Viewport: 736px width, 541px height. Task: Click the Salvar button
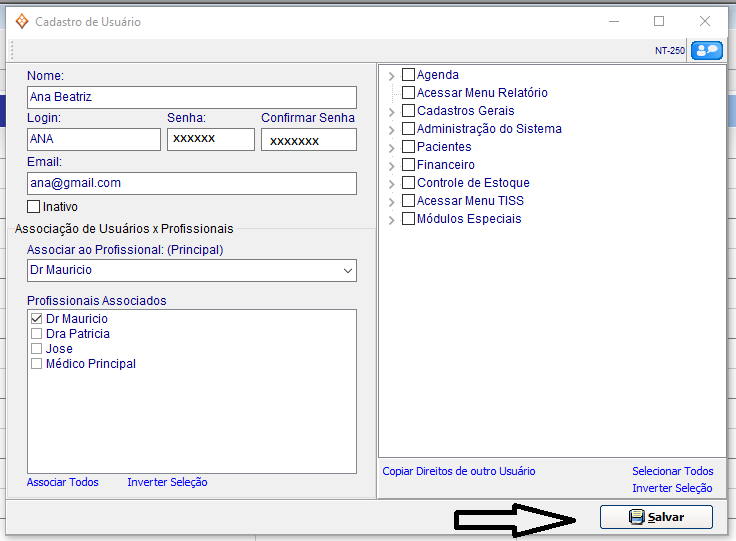656,517
